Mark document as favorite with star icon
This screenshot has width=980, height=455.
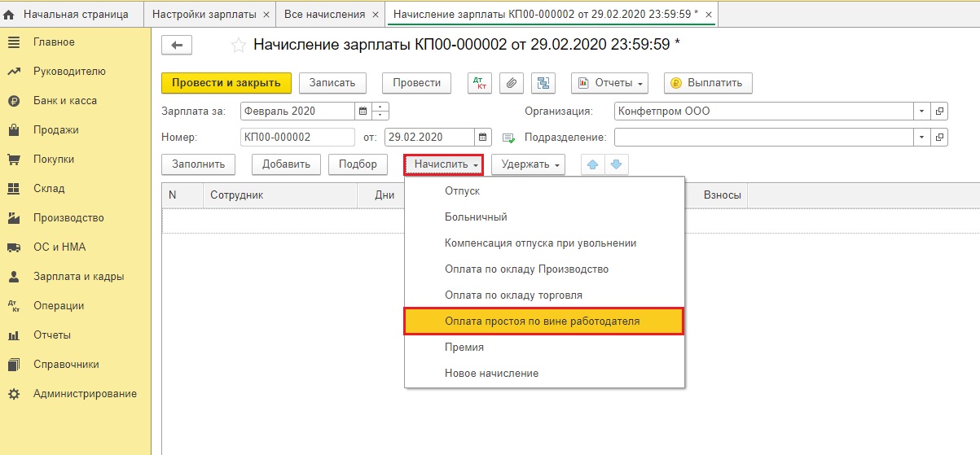coord(239,46)
